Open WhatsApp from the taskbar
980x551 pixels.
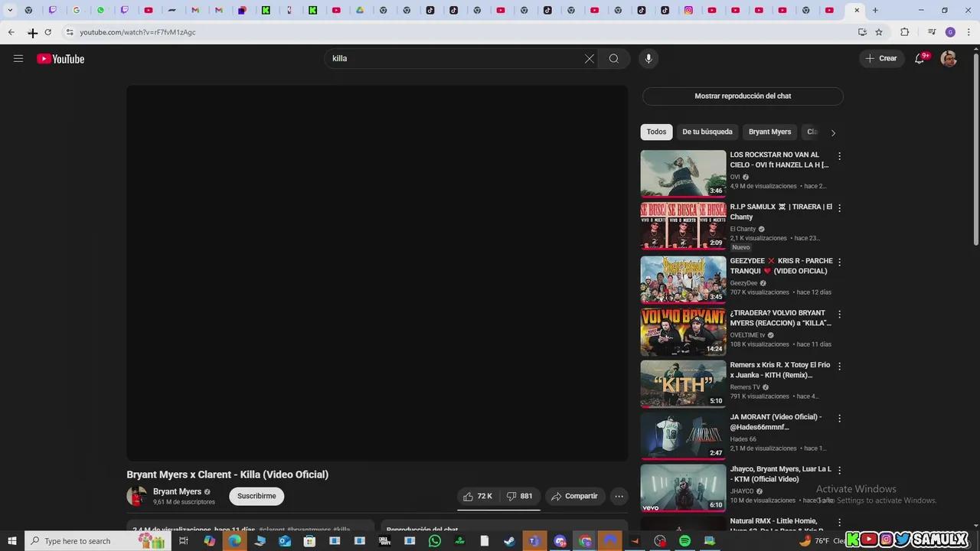pos(435,541)
